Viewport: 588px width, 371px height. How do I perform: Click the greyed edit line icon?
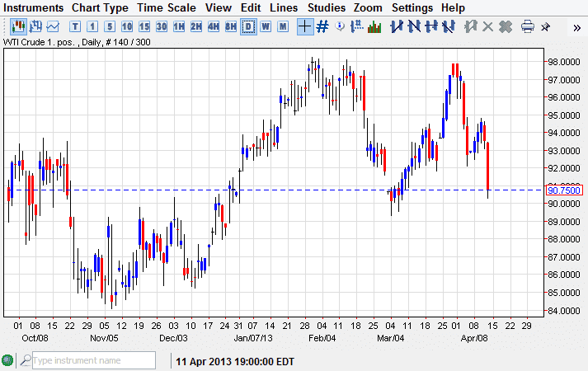tap(470, 26)
